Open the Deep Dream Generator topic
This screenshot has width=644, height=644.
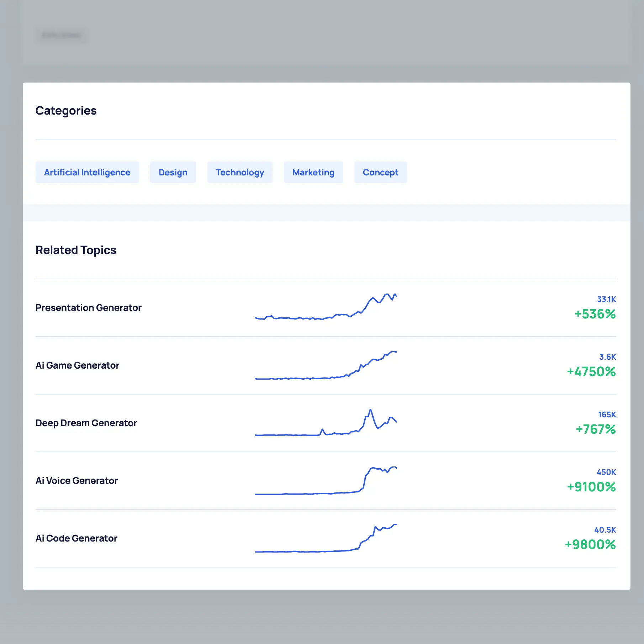click(86, 423)
